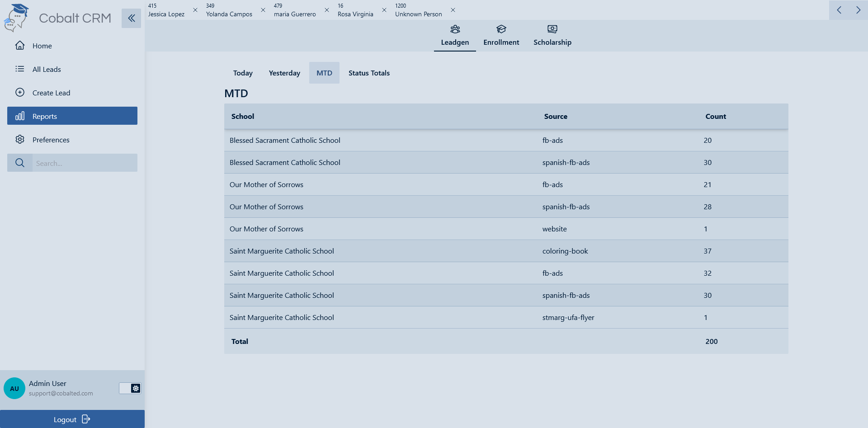This screenshot has width=868, height=428.
Task: Click the Reports bar chart icon
Action: 20,116
